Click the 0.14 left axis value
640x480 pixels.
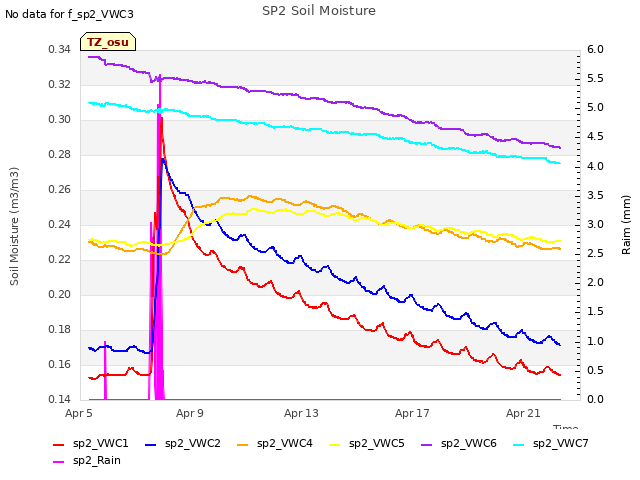point(60,400)
